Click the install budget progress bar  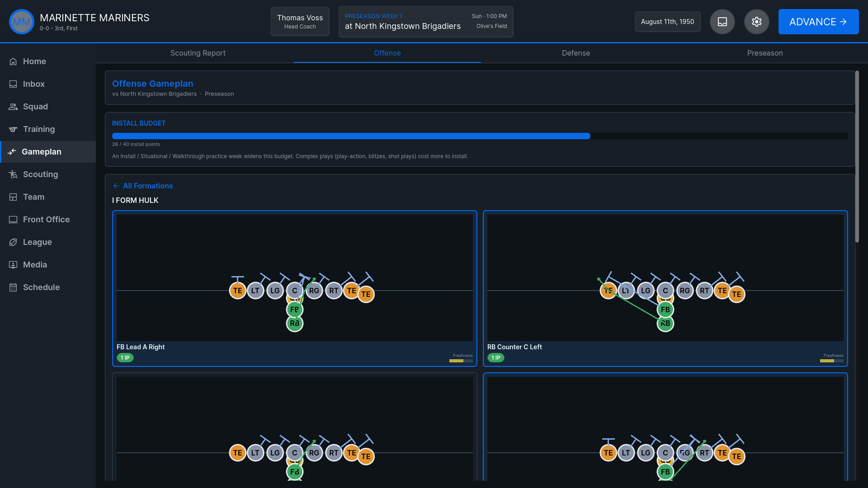(480, 136)
